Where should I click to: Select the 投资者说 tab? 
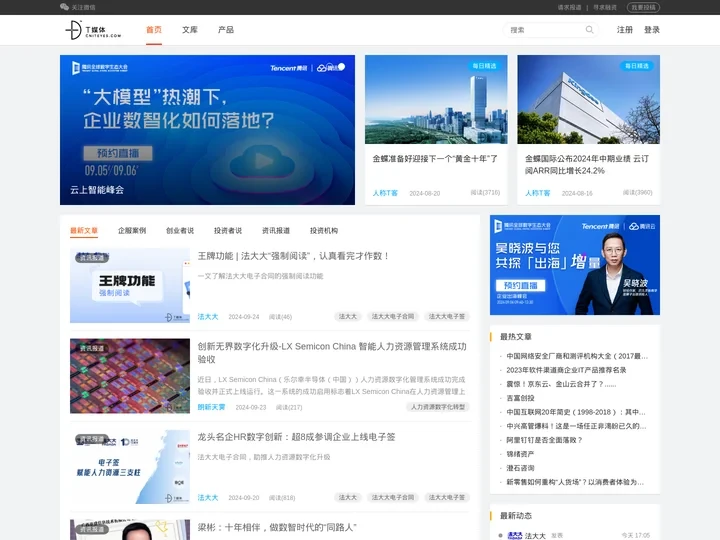(228, 231)
